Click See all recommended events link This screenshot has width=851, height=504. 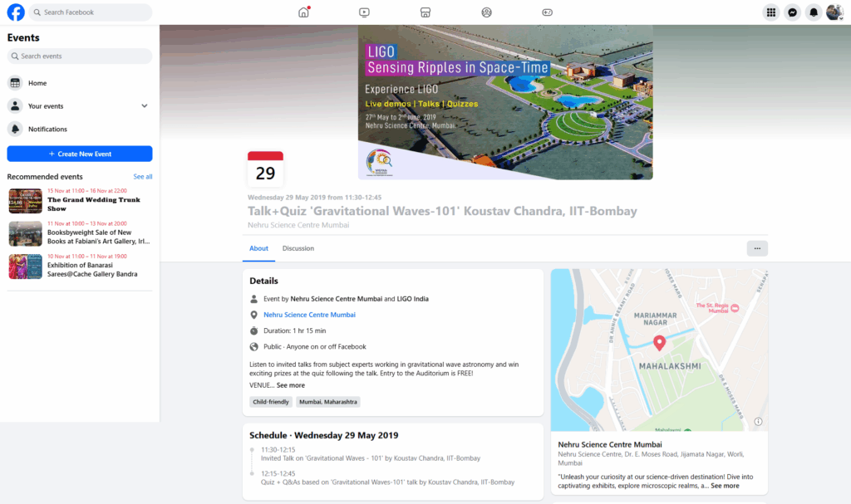tap(143, 177)
